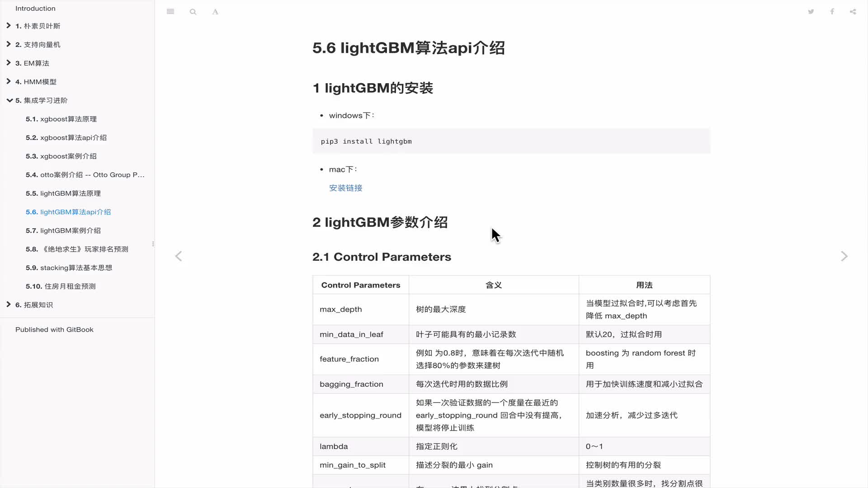Screen dimensions: 868x488
Task: Open 5.1 xgboost算法原理 section
Action: pos(61,119)
